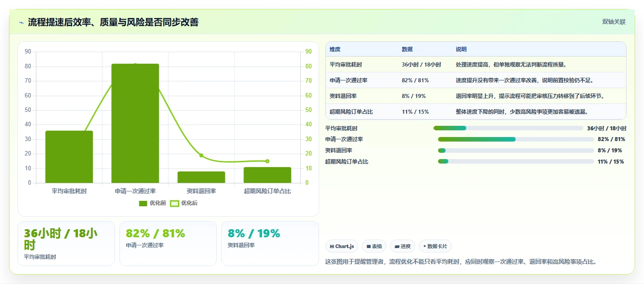
Task: Click the line point above 资料退回率
Action: (201, 155)
